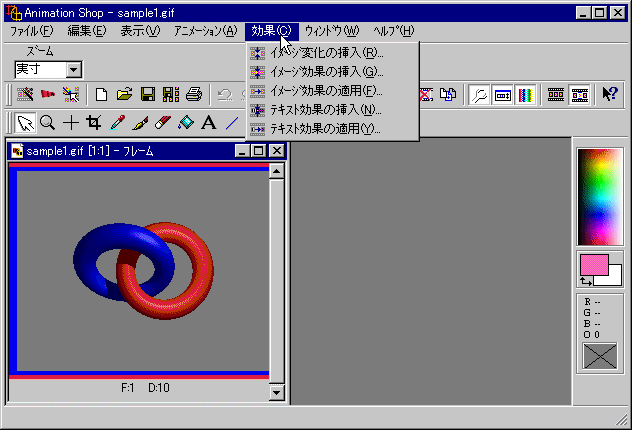The height and width of the screenshot is (430, 632).
Task: Click the pink foreground color swatch
Action: click(x=594, y=265)
